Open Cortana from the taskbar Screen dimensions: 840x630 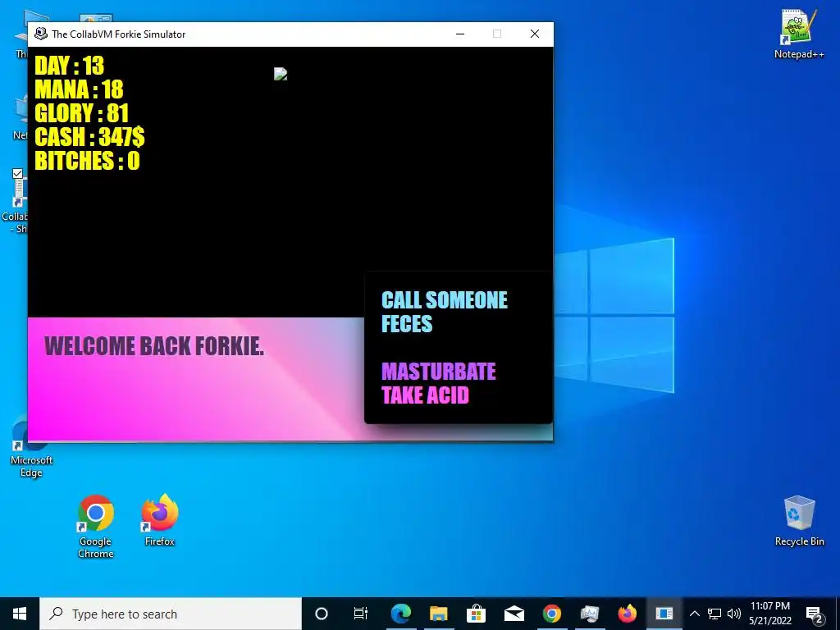pyautogui.click(x=322, y=614)
